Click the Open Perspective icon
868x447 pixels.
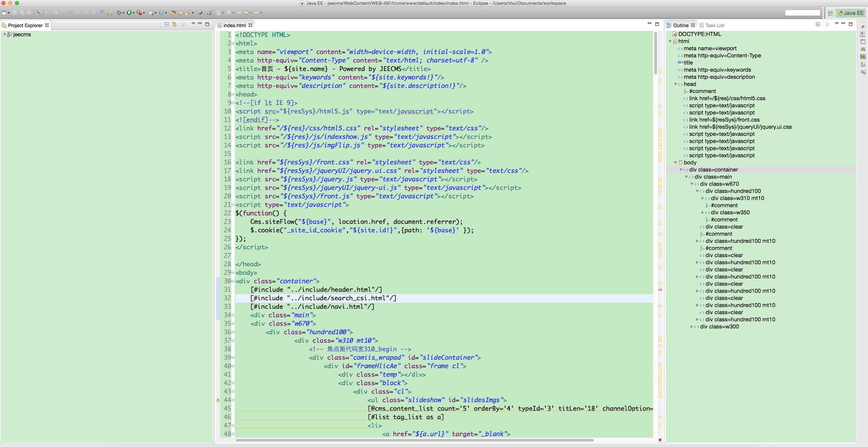[x=830, y=13]
